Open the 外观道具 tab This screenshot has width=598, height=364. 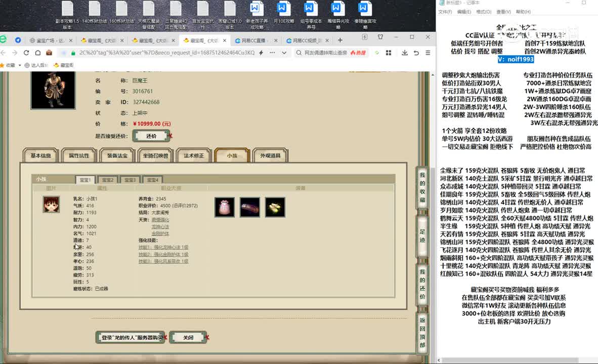coord(270,156)
